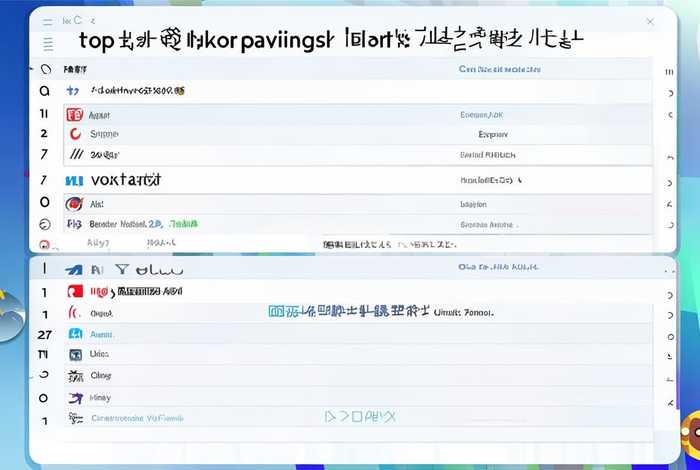Click the blue arrow icon in the lower panel header
This screenshot has width=700, height=470.
point(74,269)
